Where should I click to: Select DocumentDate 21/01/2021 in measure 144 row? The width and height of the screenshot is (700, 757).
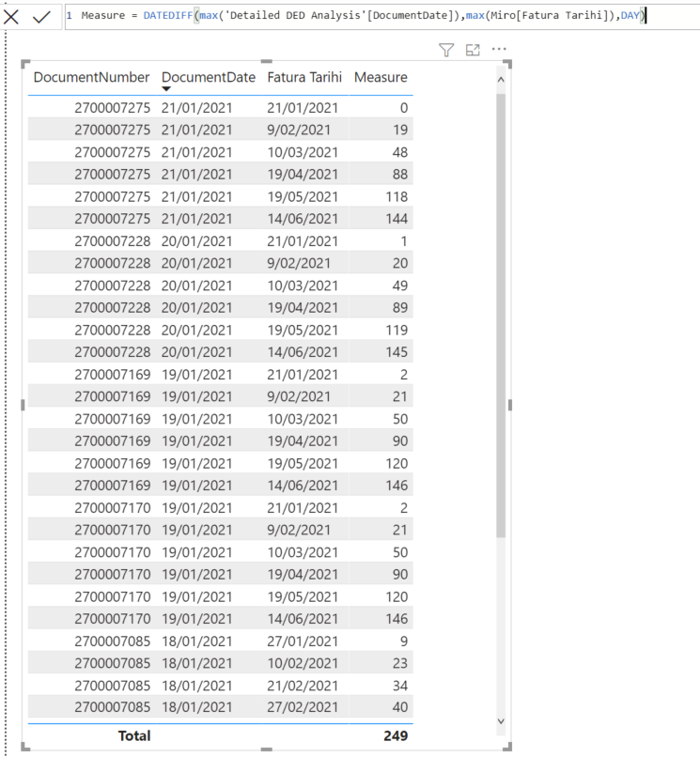[x=196, y=219]
